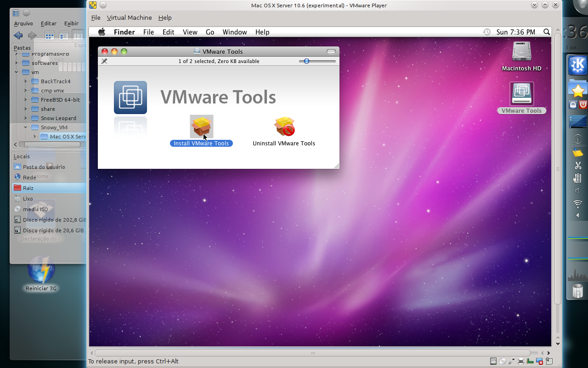The height and width of the screenshot is (368, 588).
Task: Click the message log icon in the status bar
Action: pos(549,361)
